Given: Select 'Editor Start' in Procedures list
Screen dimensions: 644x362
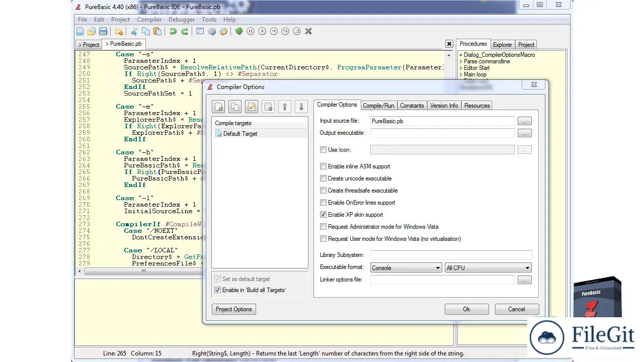Looking at the screenshot, I should point(476,68).
